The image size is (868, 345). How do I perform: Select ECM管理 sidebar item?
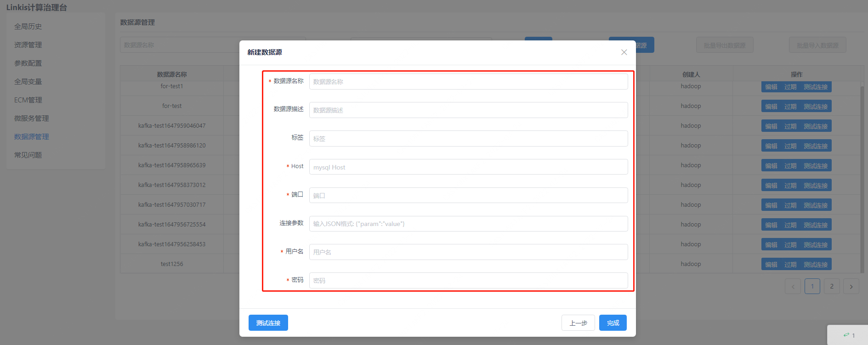pos(28,100)
